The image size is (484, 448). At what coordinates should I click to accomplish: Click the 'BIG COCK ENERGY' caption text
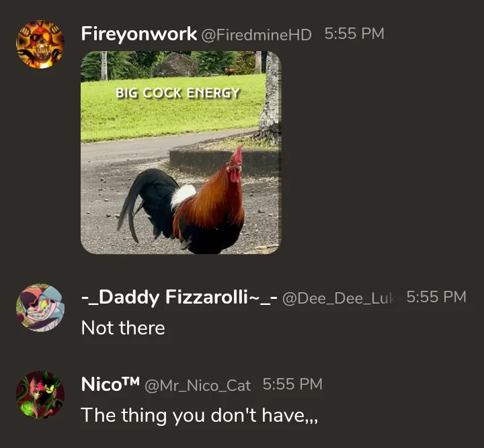pos(177,93)
